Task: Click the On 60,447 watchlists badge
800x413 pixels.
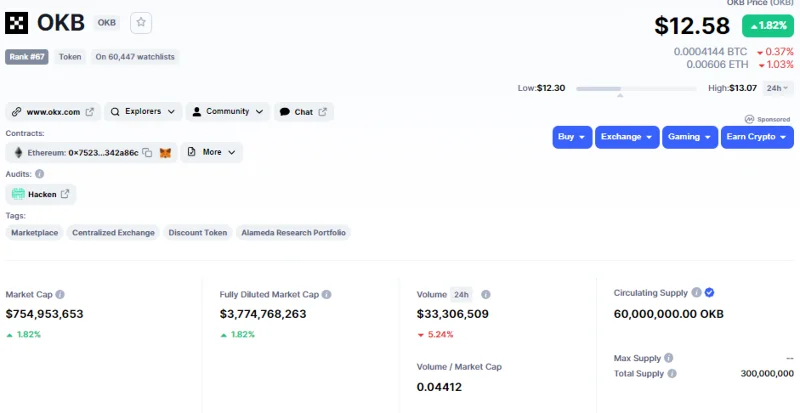Action: (135, 57)
